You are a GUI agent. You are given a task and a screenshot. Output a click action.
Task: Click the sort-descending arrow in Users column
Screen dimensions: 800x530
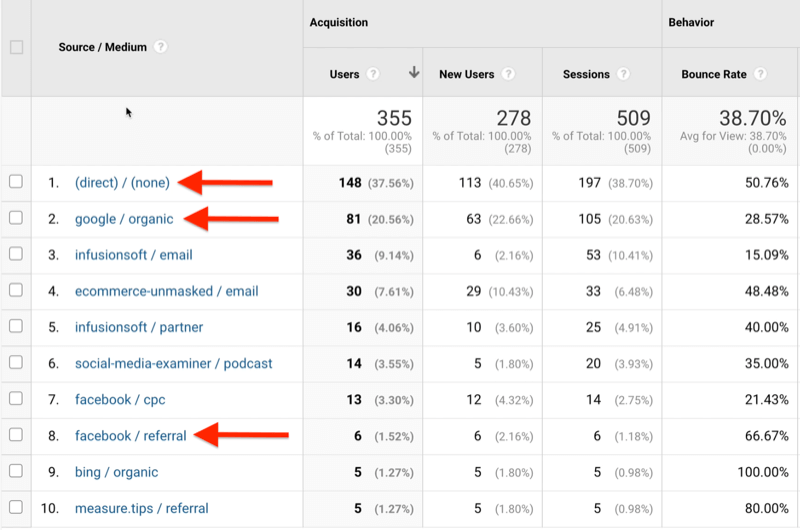point(414,72)
